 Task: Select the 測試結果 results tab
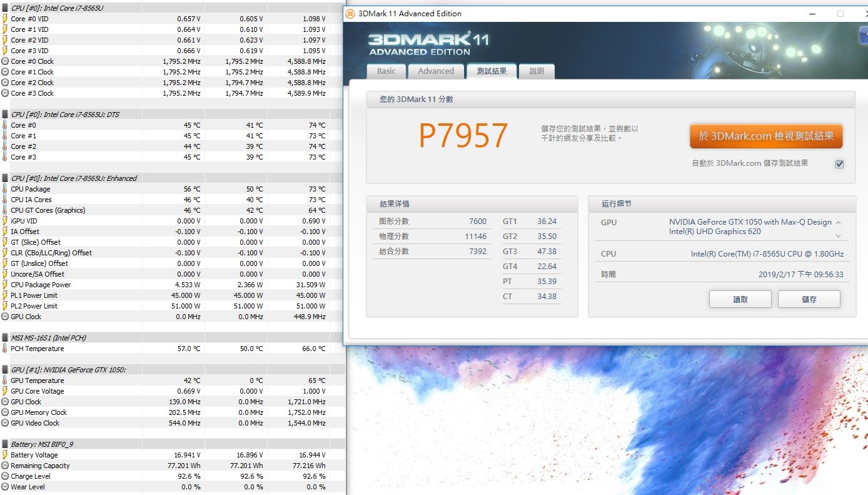pyautogui.click(x=492, y=71)
